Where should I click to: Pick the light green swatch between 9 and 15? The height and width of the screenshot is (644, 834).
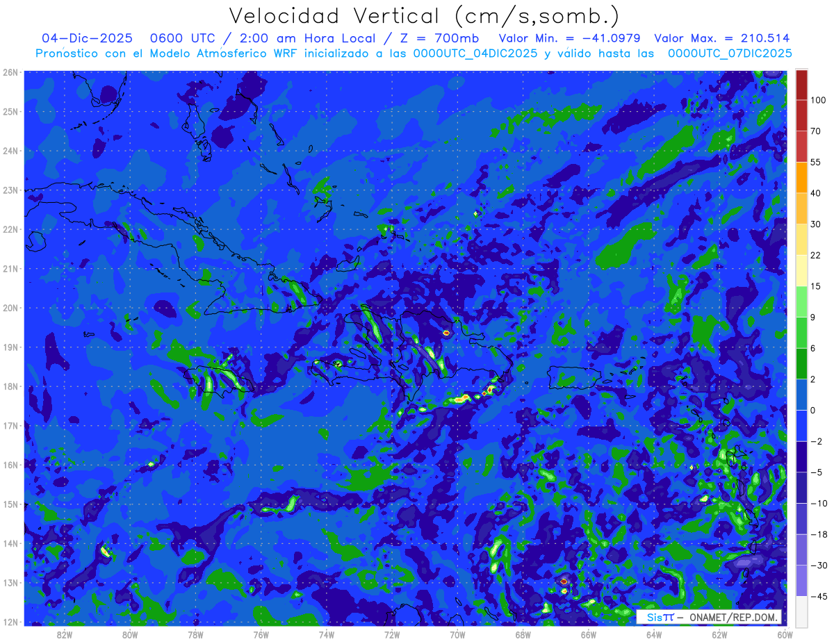pos(802,302)
